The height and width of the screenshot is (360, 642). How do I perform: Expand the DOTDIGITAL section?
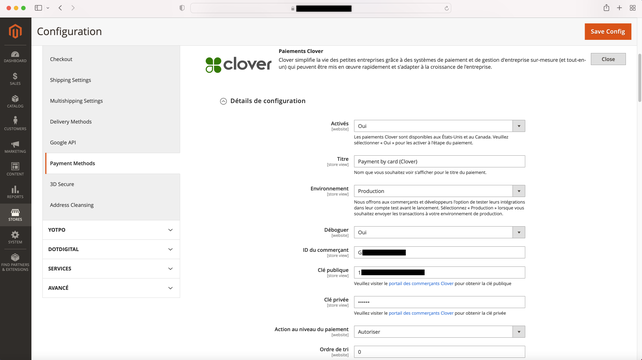tap(111, 249)
